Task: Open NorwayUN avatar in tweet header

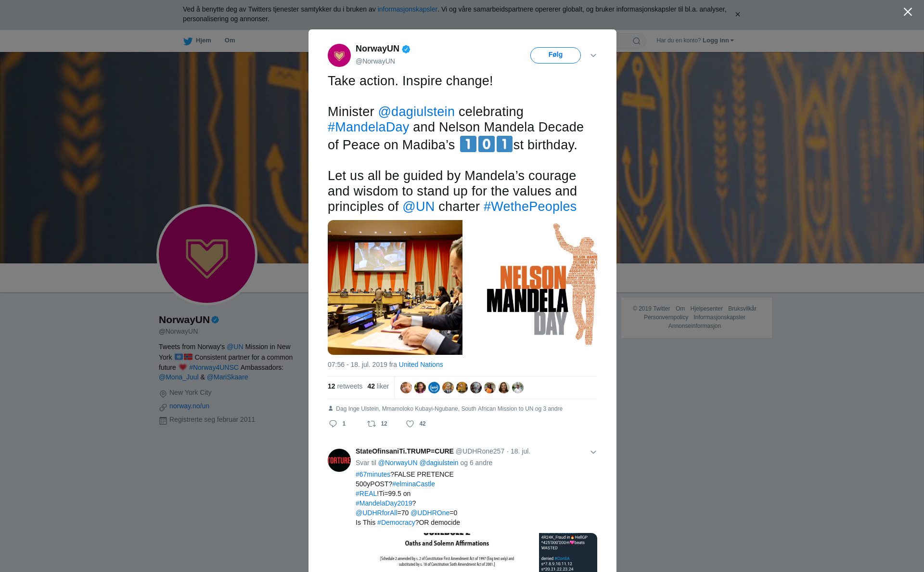Action: [339, 55]
